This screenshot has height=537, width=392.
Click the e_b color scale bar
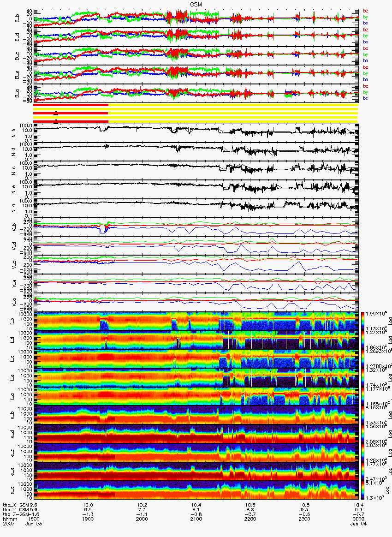(363, 415)
